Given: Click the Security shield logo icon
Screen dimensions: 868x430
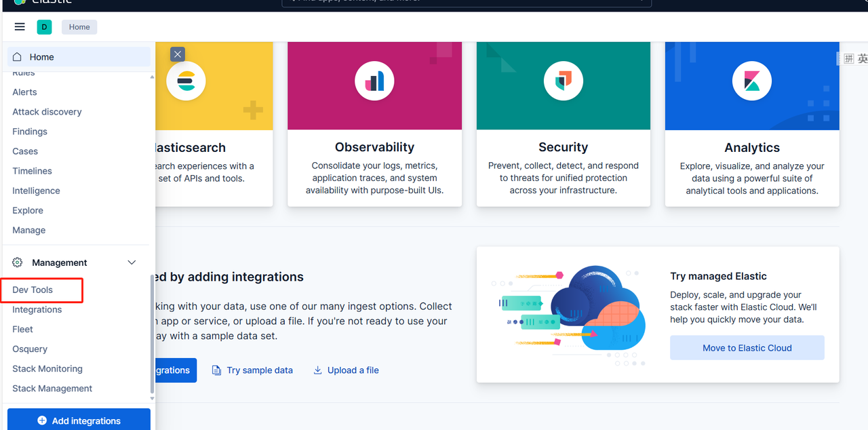Looking at the screenshot, I should (x=564, y=81).
